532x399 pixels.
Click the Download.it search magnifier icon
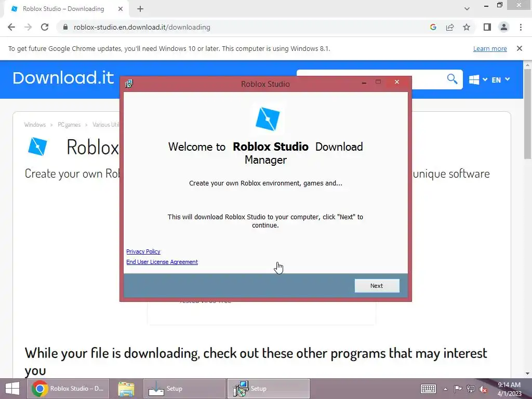click(x=452, y=79)
